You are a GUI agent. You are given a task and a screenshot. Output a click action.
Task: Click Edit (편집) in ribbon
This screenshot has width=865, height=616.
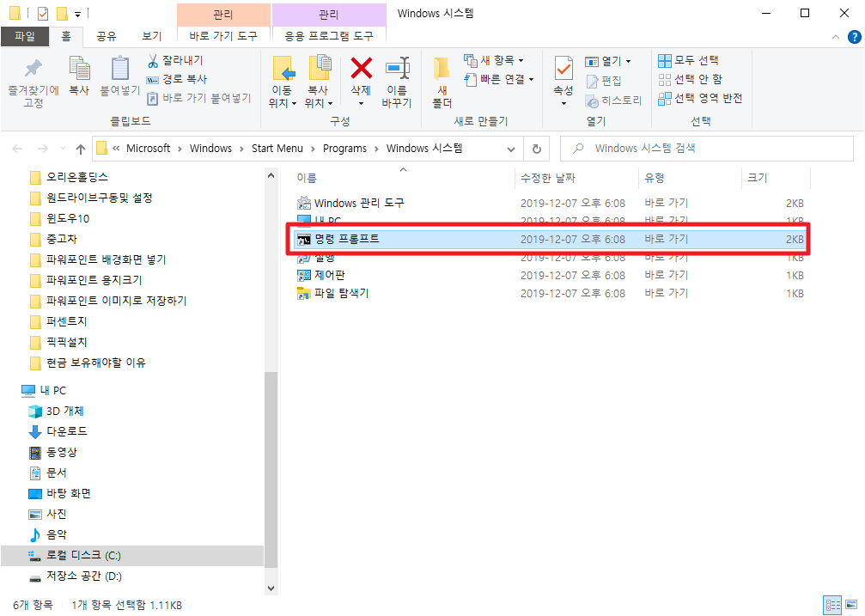click(604, 81)
